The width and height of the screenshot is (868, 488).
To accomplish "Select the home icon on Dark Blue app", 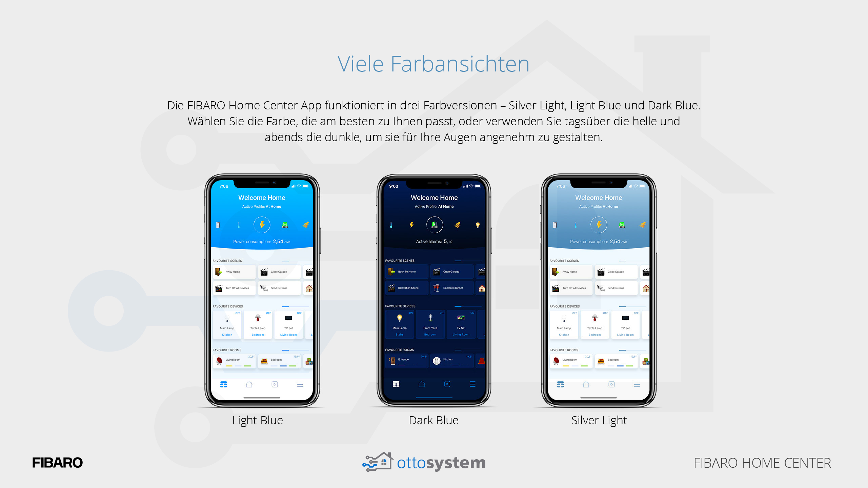I will pyautogui.click(x=421, y=384).
